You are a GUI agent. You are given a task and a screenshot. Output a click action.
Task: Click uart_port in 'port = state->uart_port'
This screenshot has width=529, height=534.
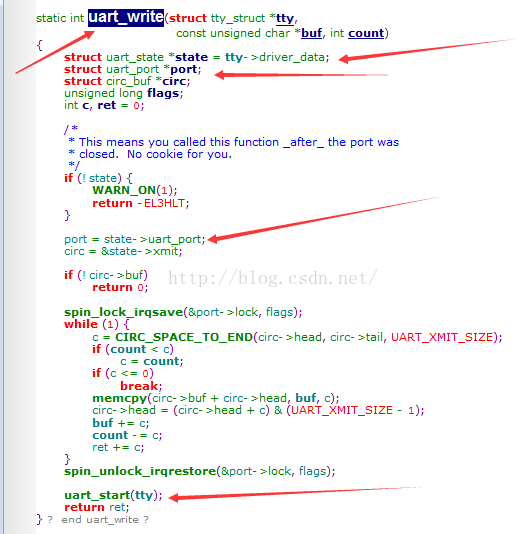pos(175,239)
